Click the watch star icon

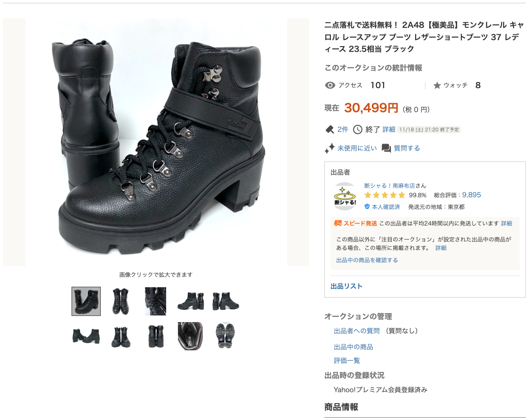coord(437,85)
